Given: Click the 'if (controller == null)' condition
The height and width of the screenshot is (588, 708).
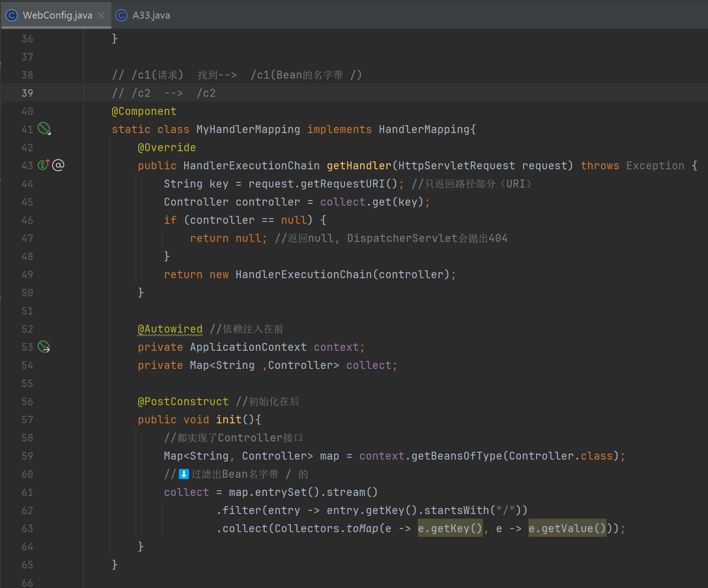Looking at the screenshot, I should point(238,220).
